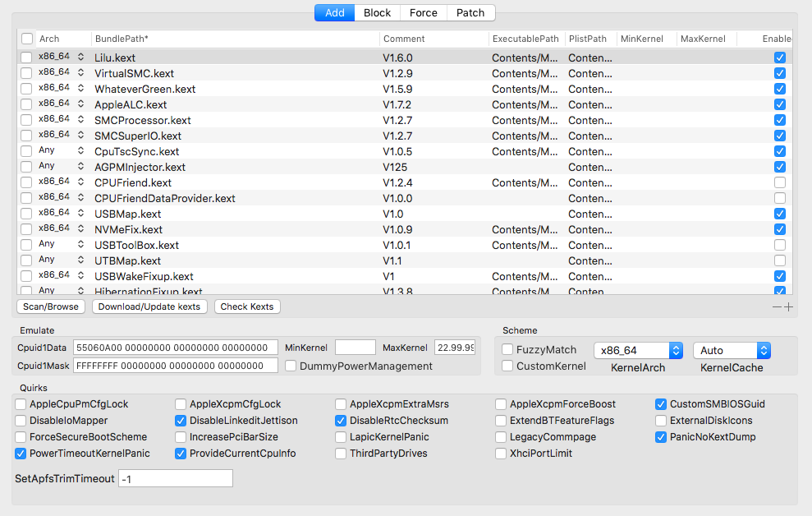This screenshot has width=812, height=516.
Task: Enable ExternalDiskIcons quirk
Action: [x=661, y=421]
